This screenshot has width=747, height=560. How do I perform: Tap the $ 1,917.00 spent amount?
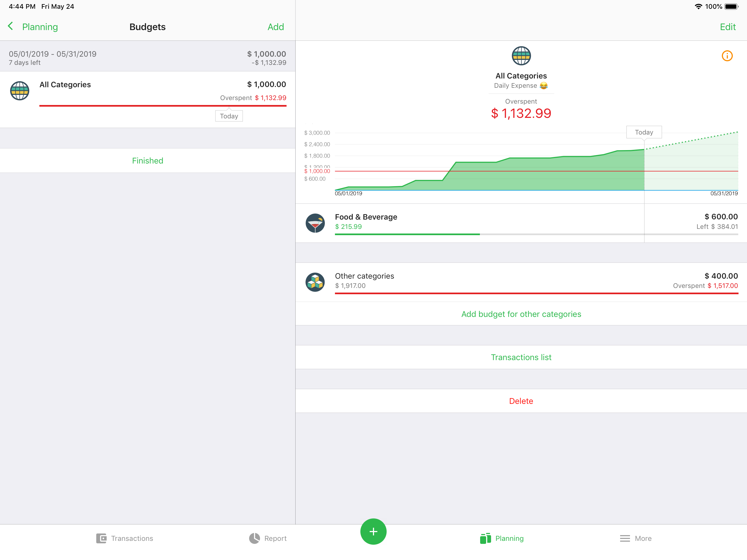click(x=350, y=286)
